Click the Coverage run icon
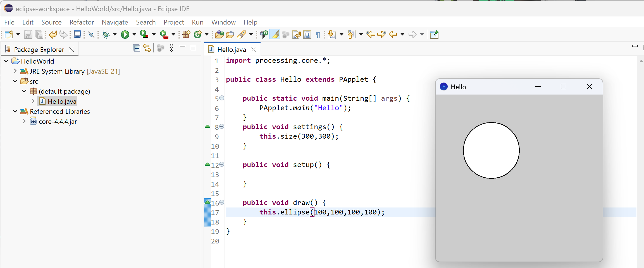The height and width of the screenshot is (268, 644). click(x=144, y=34)
